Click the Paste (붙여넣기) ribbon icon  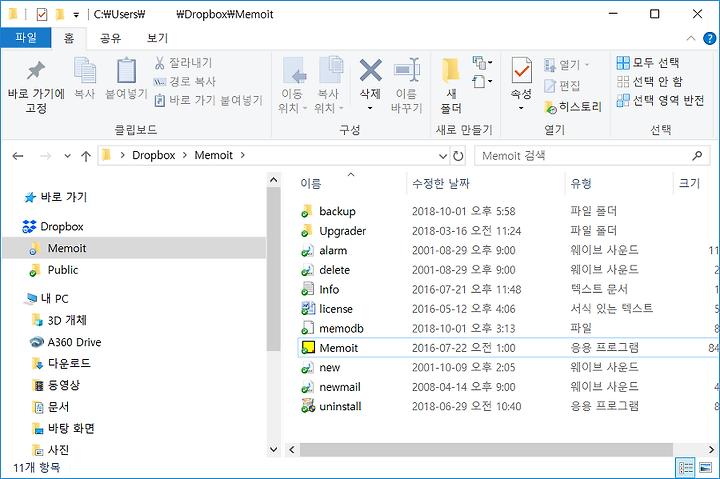pos(126,70)
